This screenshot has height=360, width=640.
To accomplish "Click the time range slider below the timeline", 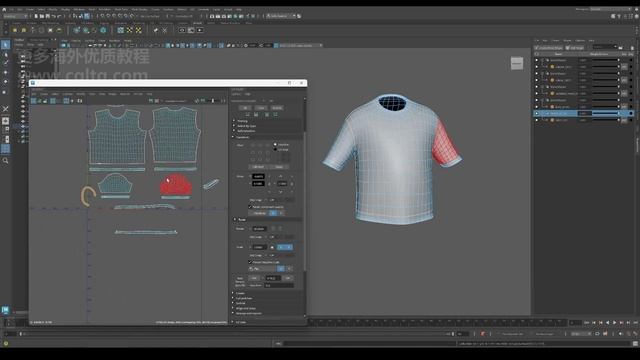I will [x=237, y=334].
